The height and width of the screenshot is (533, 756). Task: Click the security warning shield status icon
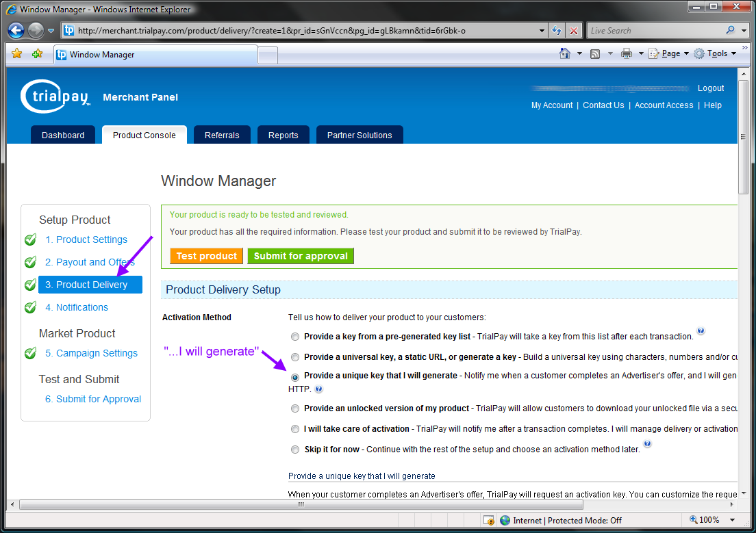[488, 521]
